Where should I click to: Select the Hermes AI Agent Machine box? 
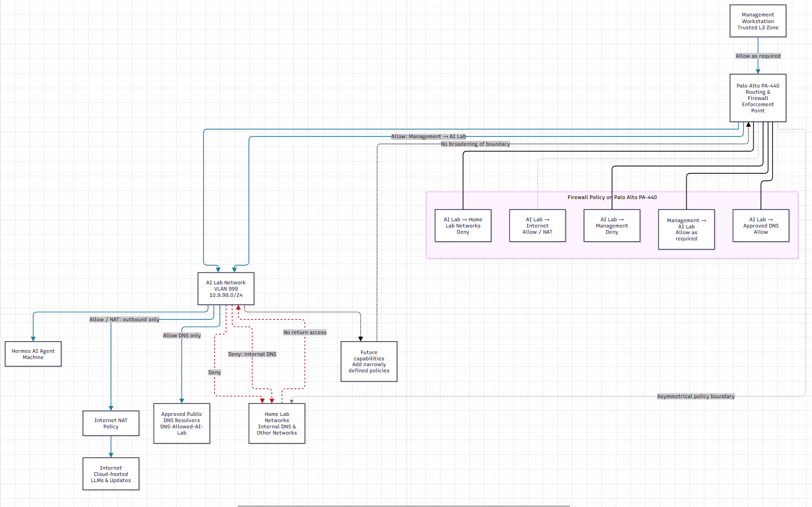[x=33, y=354]
